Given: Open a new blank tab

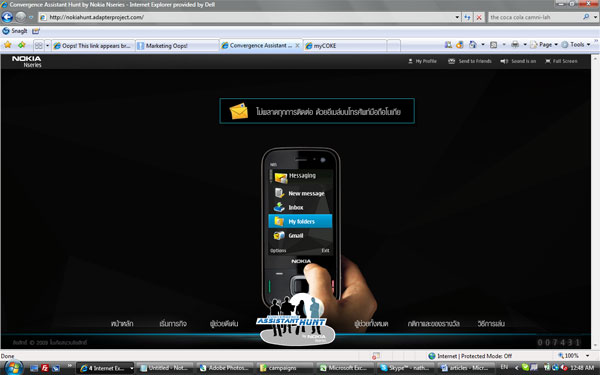Looking at the screenshot, I should (x=394, y=46).
